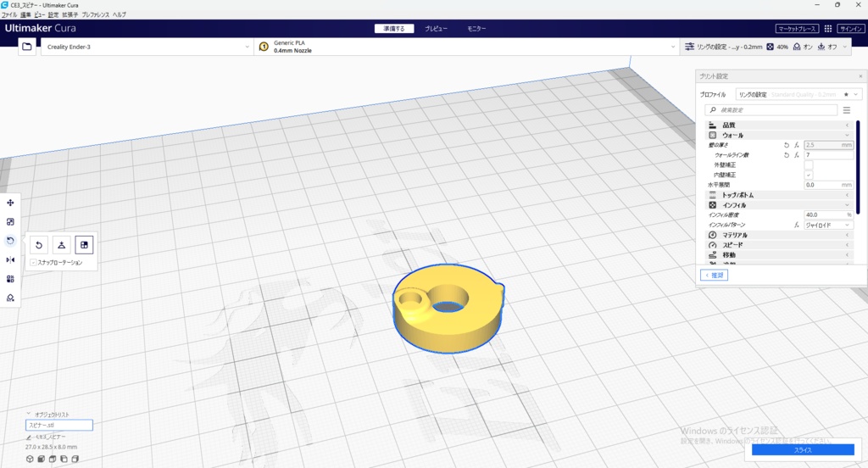The height and width of the screenshot is (468, 868).
Task: Click the pencil icon to rename job
Action: (29, 437)
